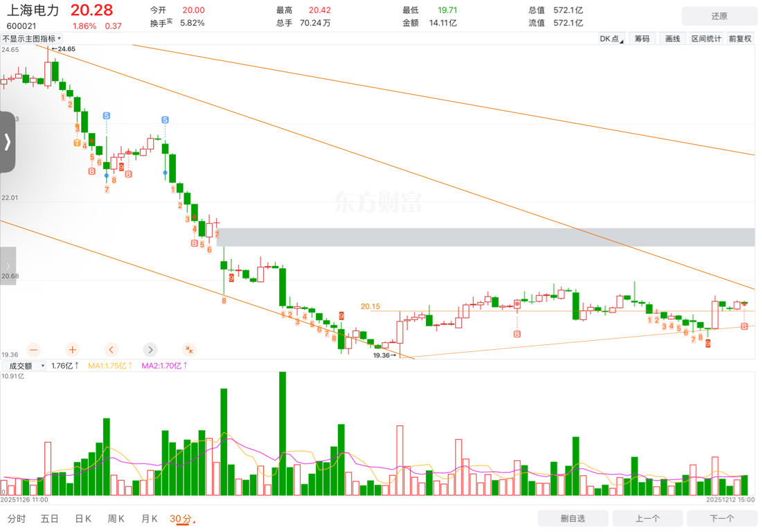The width and height of the screenshot is (762, 532).
Task: Open the lower left gray side tab
Action: (x=8, y=265)
